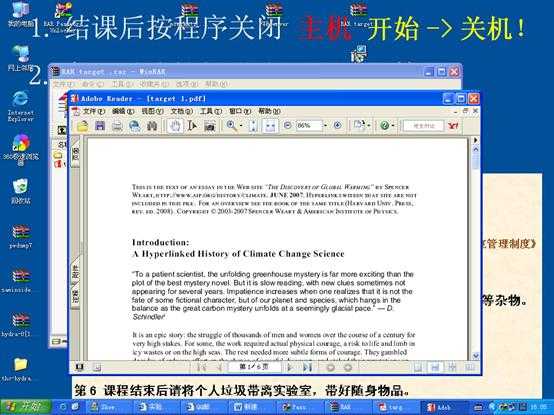
Task: Click the vertical scrollbar up arrow in Reader
Action: pyautogui.click(x=476, y=149)
